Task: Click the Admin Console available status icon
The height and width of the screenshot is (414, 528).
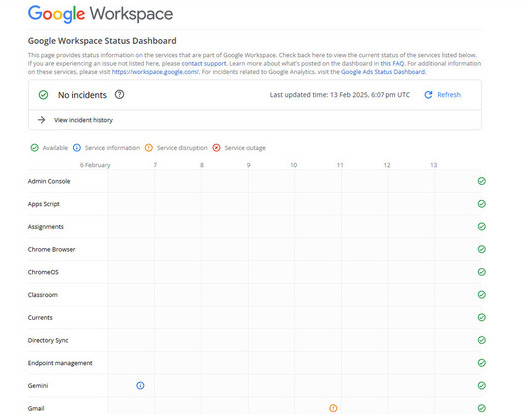Action: [x=482, y=181]
